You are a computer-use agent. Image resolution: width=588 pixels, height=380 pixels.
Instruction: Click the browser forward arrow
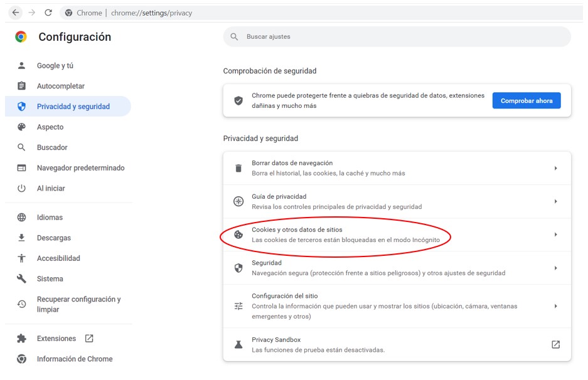click(x=32, y=13)
